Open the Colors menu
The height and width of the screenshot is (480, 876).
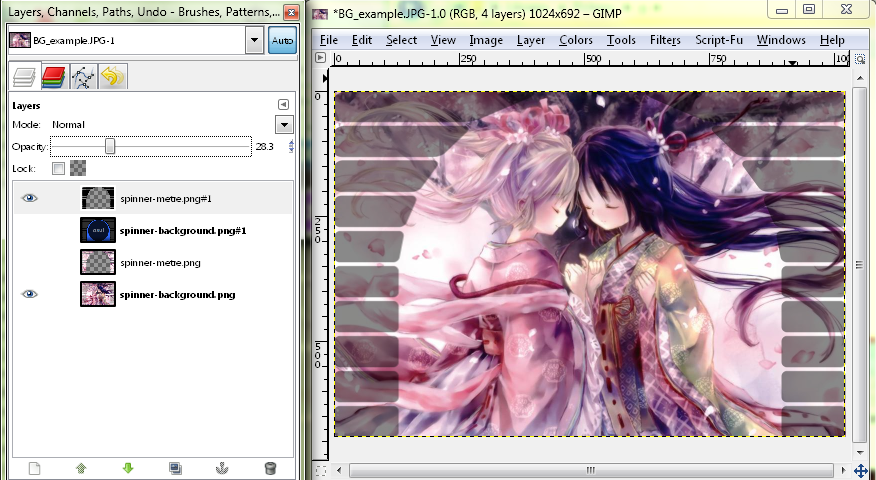coord(576,40)
